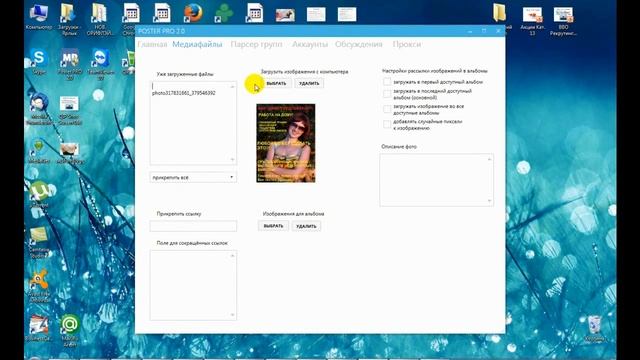Viewport: 640px width, 360px height.
Task: Open the Обсуждения tab
Action: coord(359,44)
